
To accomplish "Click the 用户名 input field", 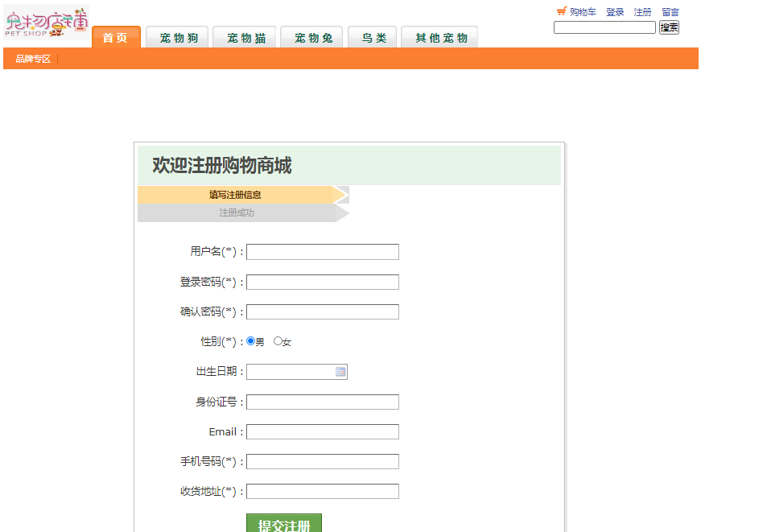I will pos(323,252).
